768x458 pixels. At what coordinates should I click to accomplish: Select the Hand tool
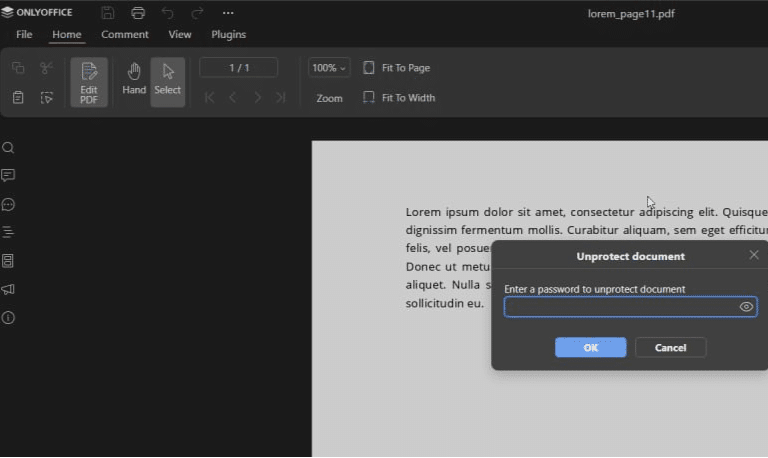pyautogui.click(x=134, y=80)
